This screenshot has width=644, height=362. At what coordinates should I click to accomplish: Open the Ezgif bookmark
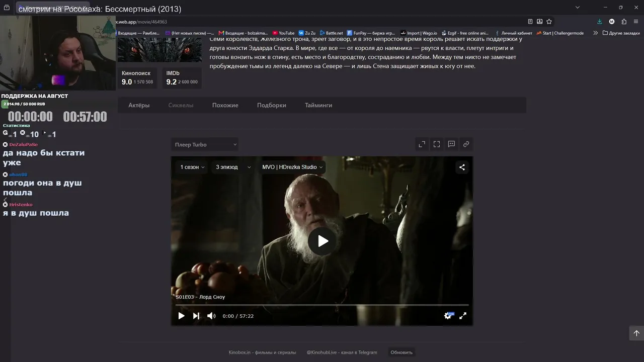pyautogui.click(x=465, y=33)
